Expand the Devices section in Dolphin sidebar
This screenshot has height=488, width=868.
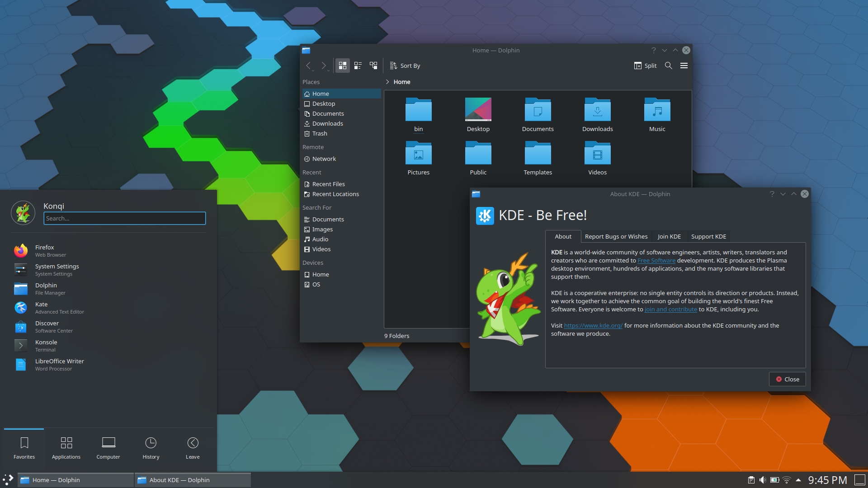pyautogui.click(x=312, y=262)
